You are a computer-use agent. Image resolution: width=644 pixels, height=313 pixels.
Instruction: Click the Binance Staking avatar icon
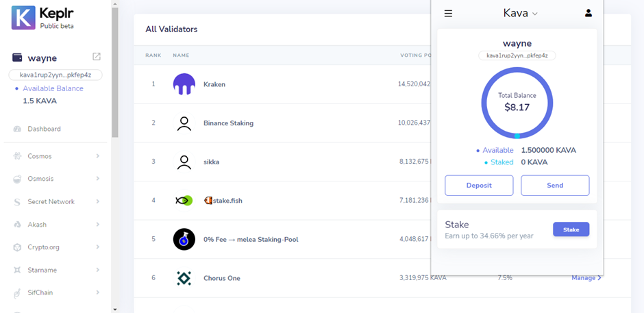(184, 123)
